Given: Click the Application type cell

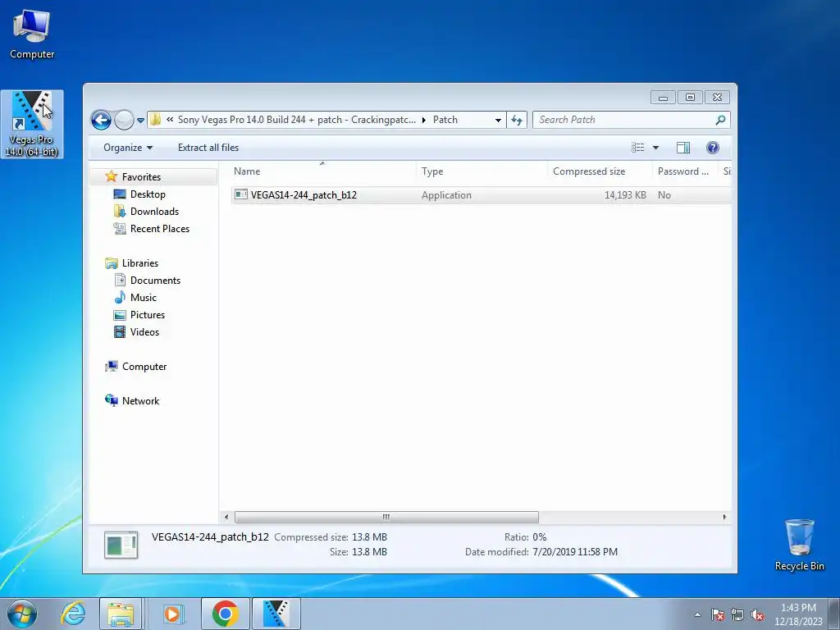Looking at the screenshot, I should click(446, 195).
